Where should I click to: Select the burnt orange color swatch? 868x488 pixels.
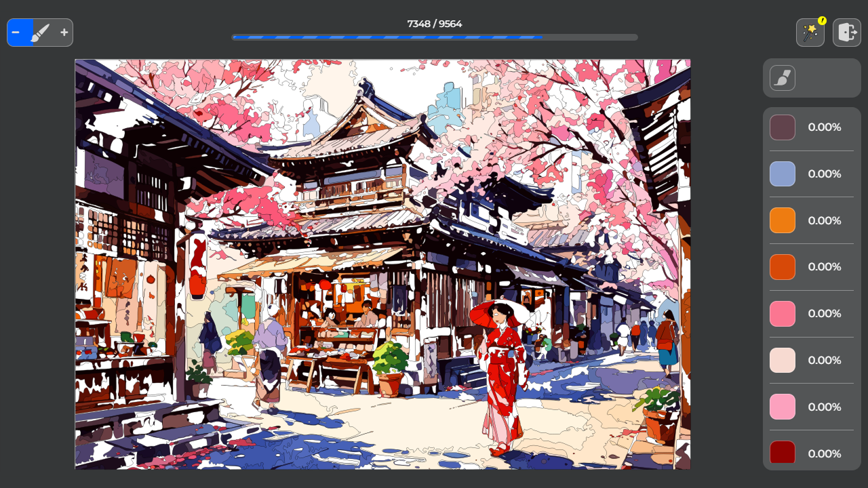pos(782,266)
